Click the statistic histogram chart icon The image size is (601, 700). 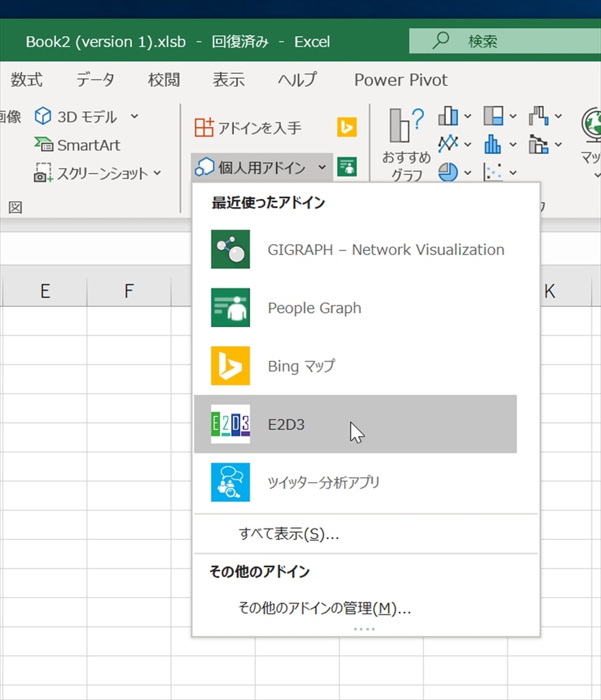click(494, 144)
